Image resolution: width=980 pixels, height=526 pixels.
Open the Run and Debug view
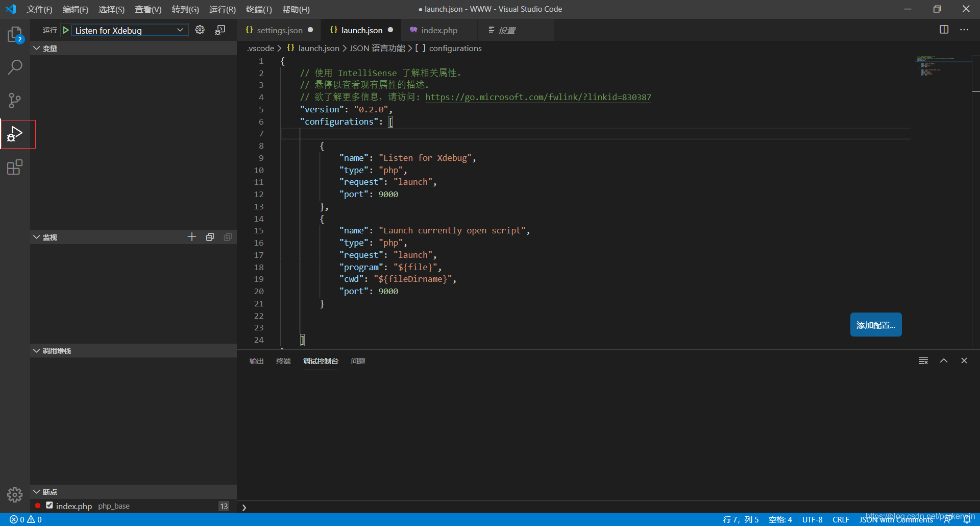[15, 134]
